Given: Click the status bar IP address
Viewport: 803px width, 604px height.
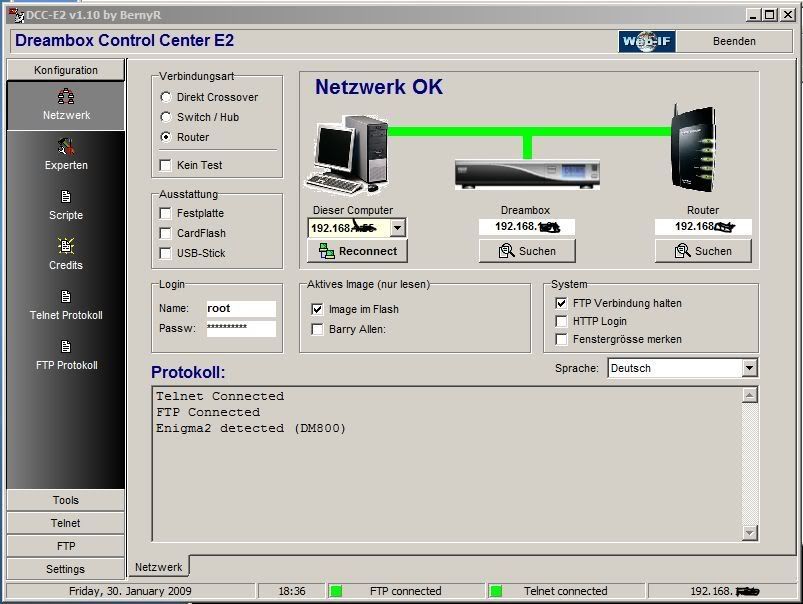Looking at the screenshot, I should pos(725,591).
